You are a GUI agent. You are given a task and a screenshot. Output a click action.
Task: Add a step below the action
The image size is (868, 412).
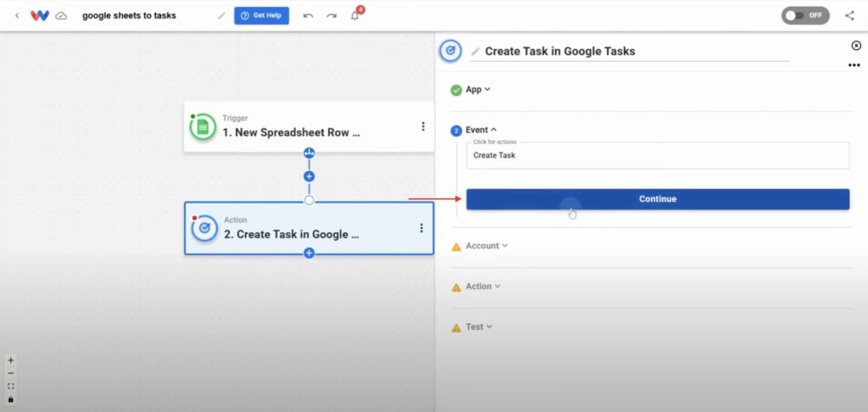click(x=309, y=253)
